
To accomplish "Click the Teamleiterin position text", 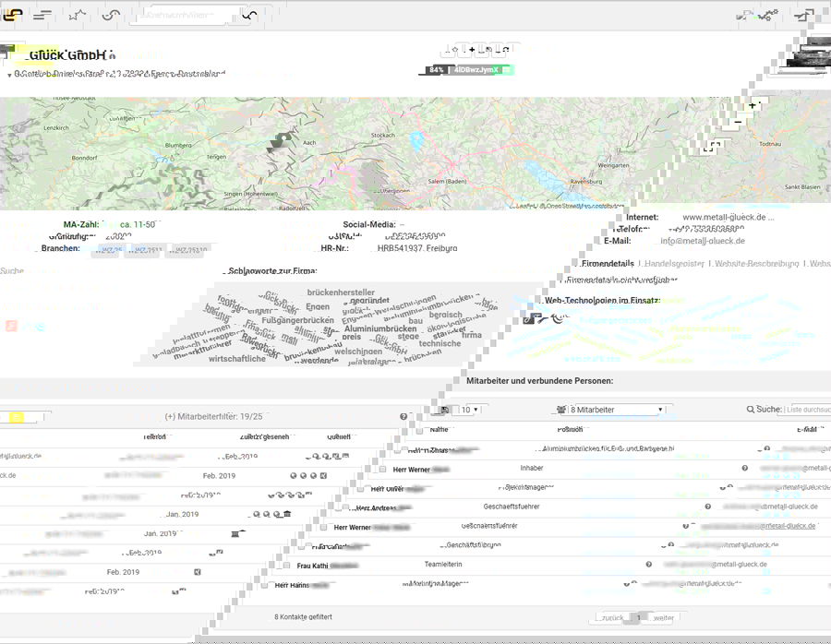I will tap(443, 565).
